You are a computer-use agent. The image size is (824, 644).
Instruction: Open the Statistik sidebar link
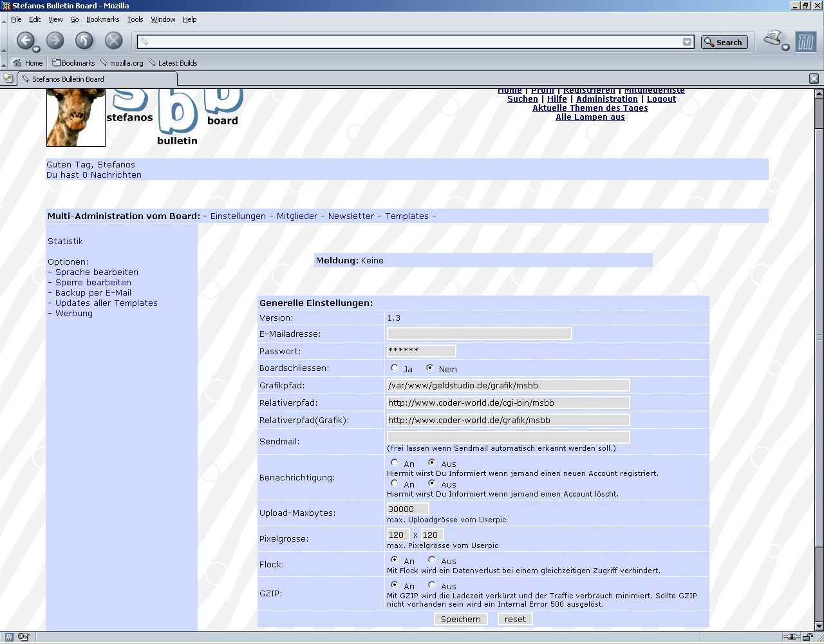(x=65, y=241)
